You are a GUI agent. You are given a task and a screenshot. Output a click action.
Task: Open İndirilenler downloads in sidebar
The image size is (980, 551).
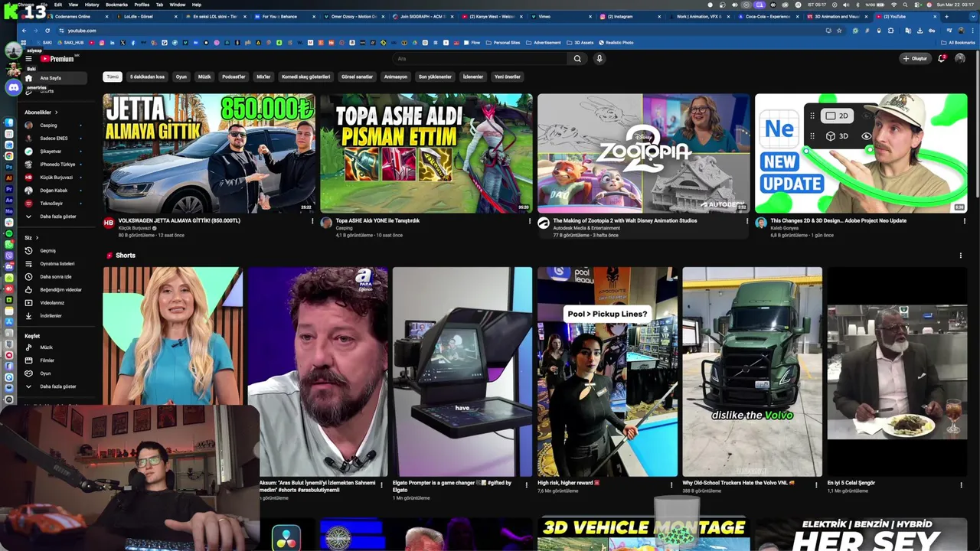[55, 315]
